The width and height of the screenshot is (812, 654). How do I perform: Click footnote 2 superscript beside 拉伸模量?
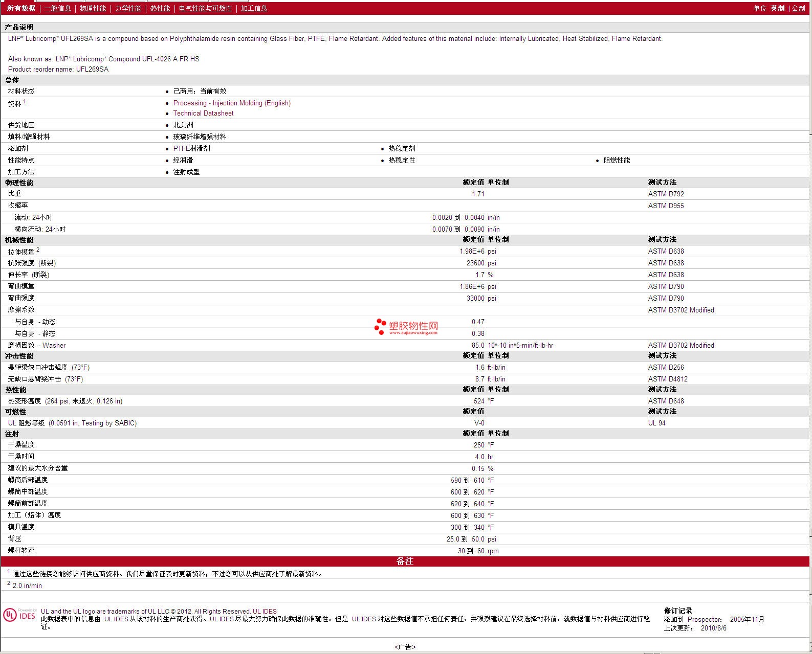click(x=38, y=250)
